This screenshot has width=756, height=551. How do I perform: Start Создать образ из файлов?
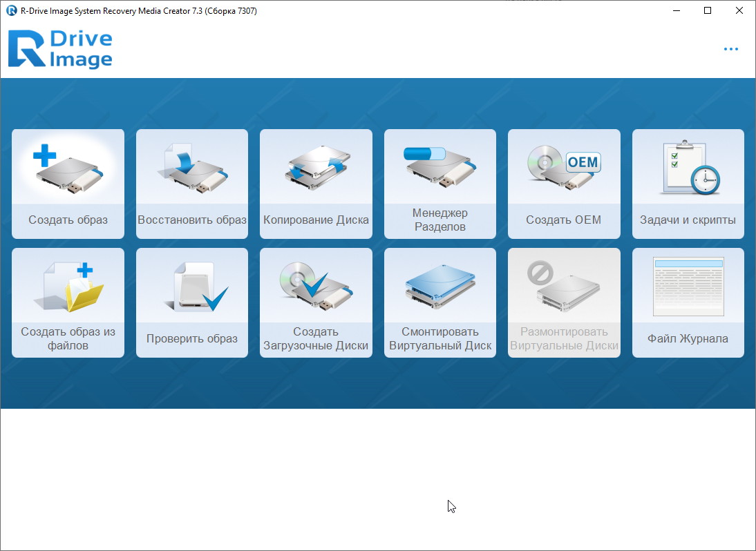[x=68, y=302]
